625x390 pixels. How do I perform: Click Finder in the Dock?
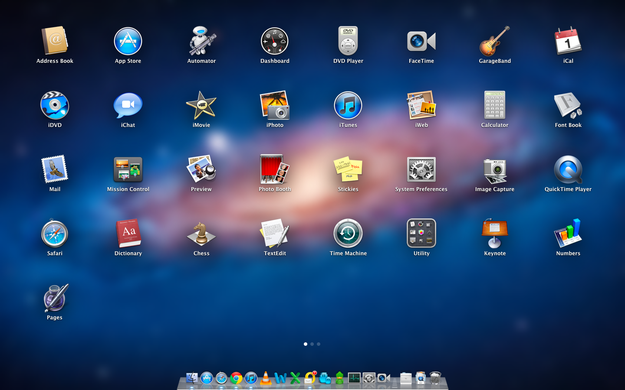(192, 378)
